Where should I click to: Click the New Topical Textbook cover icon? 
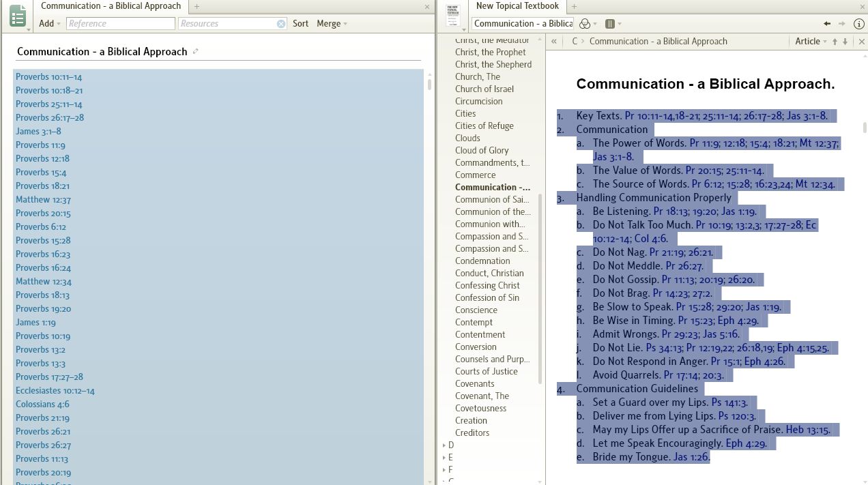coord(452,15)
